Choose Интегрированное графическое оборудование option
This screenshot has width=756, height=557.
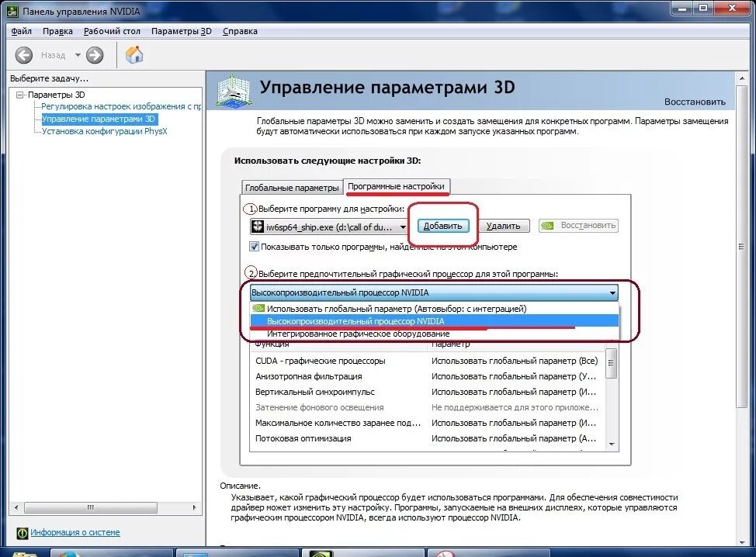[434, 334]
